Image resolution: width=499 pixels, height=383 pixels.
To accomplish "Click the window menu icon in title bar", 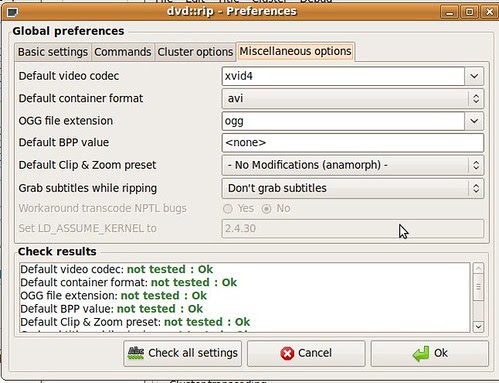I will click(x=12, y=12).
